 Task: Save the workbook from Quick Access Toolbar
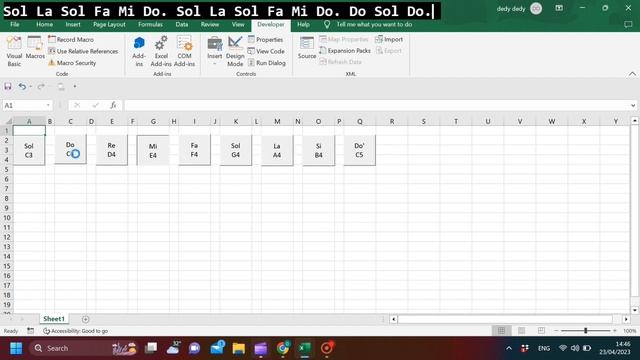8,86
